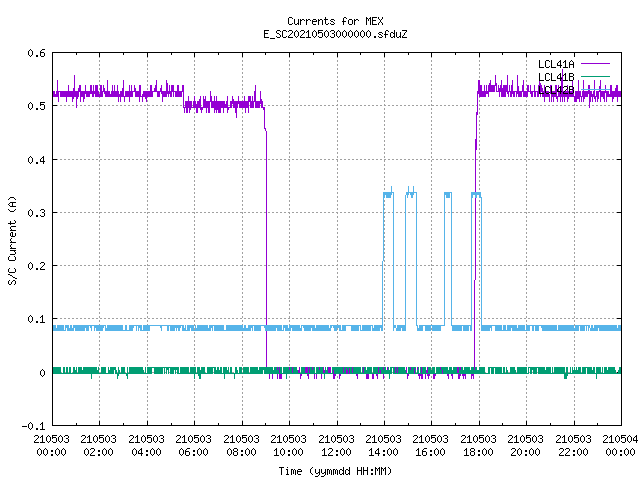640x480 pixels.
Task: Click the y-axis label 'S/C Current (A)'
Action: (12, 240)
